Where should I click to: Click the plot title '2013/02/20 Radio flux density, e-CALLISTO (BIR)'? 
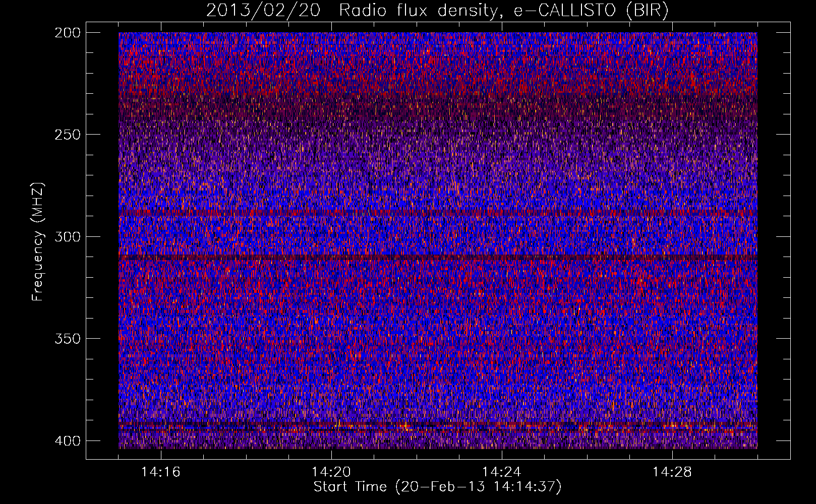tap(437, 11)
